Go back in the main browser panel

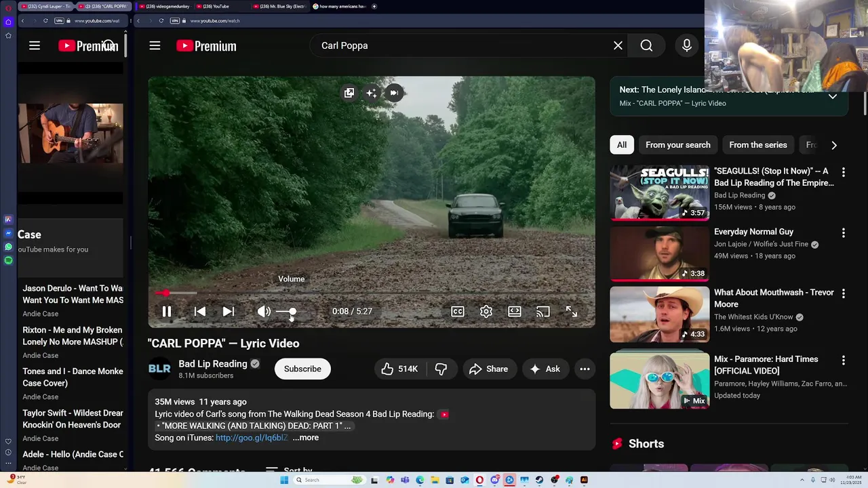point(138,21)
